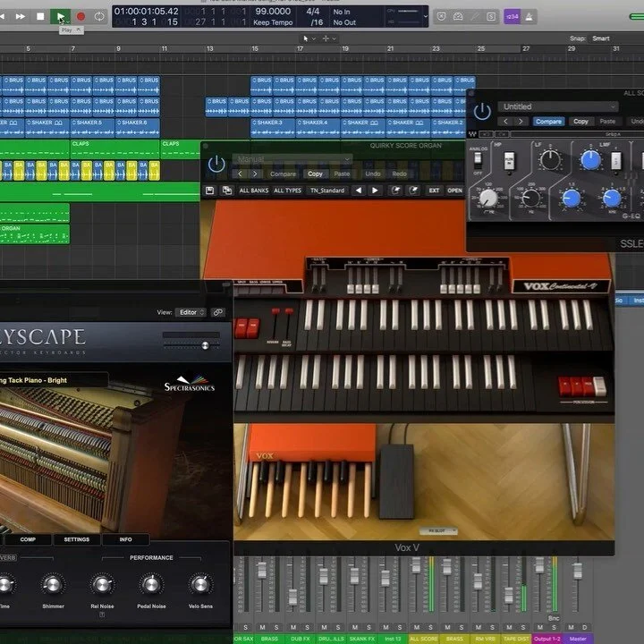Toggle the purple count-in 1234 button
644x644 pixels.
pyautogui.click(x=513, y=16)
